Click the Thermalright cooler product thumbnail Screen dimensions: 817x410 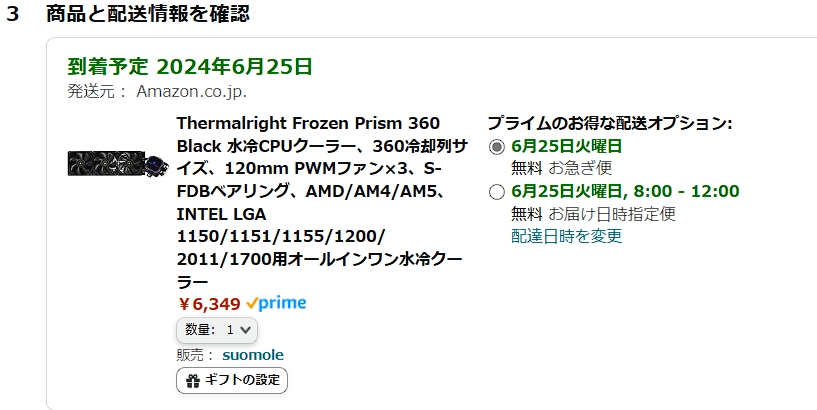[x=119, y=163]
